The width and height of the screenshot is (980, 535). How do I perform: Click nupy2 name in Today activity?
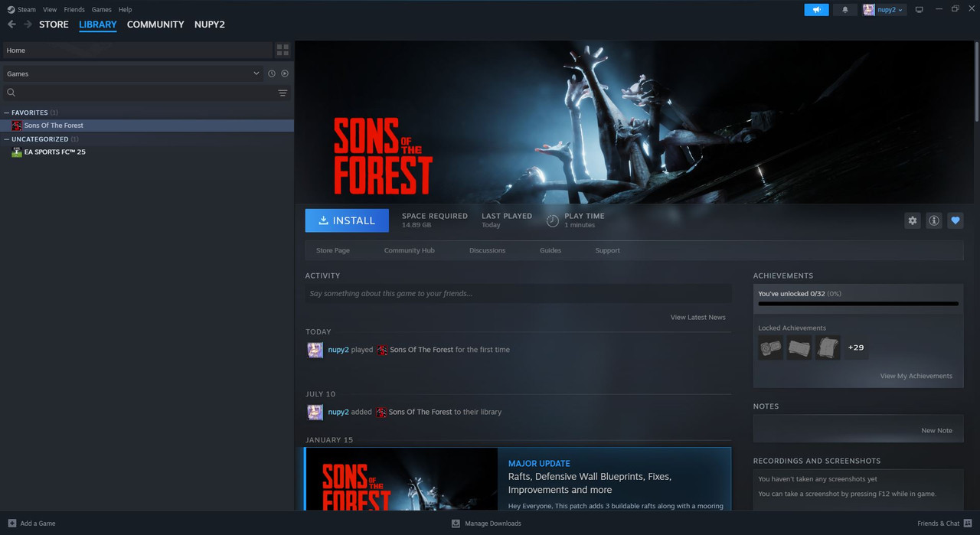(338, 350)
